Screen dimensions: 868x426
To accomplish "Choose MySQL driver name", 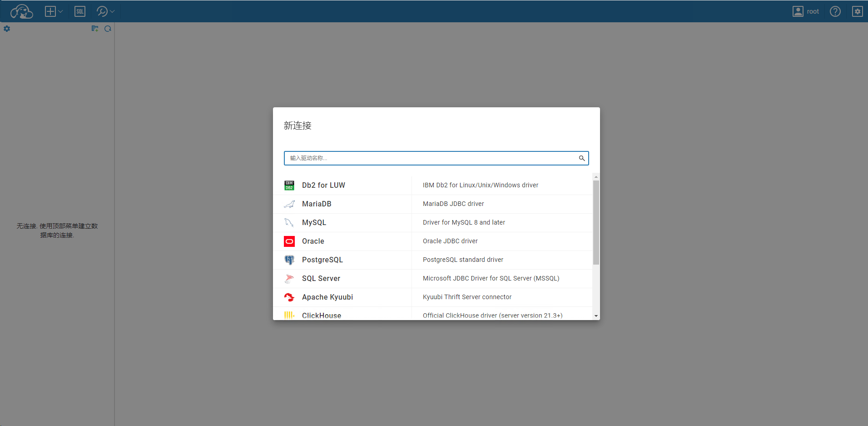I will [314, 222].
